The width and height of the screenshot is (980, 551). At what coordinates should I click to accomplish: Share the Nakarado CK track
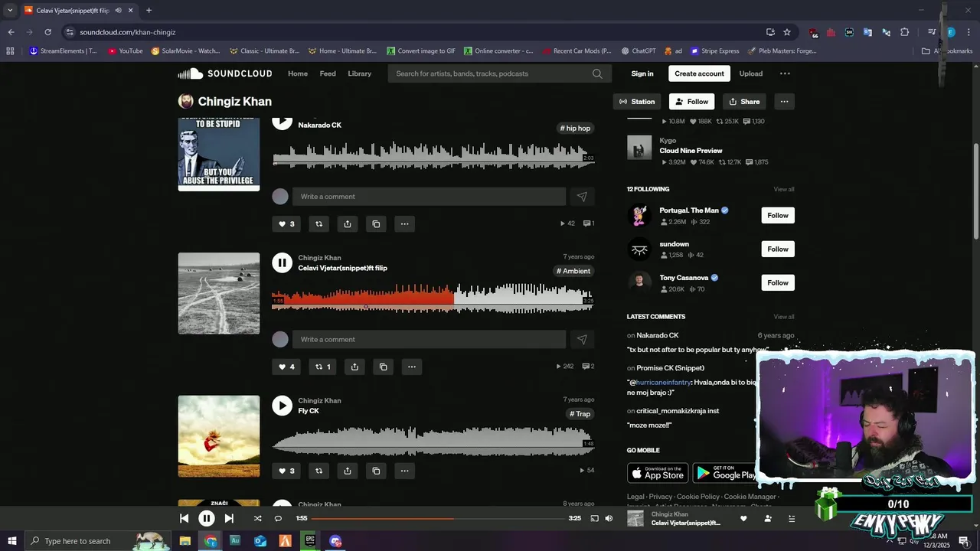point(348,224)
